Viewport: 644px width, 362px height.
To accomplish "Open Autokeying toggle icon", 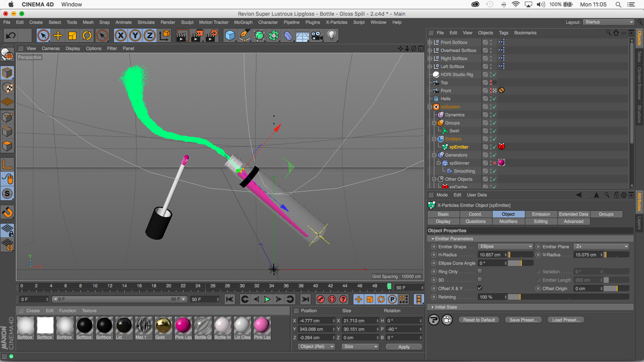I will (x=332, y=299).
